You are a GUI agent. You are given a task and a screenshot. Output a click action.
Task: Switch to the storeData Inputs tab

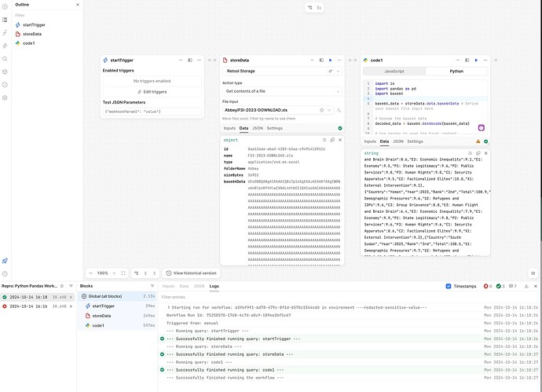(229, 128)
